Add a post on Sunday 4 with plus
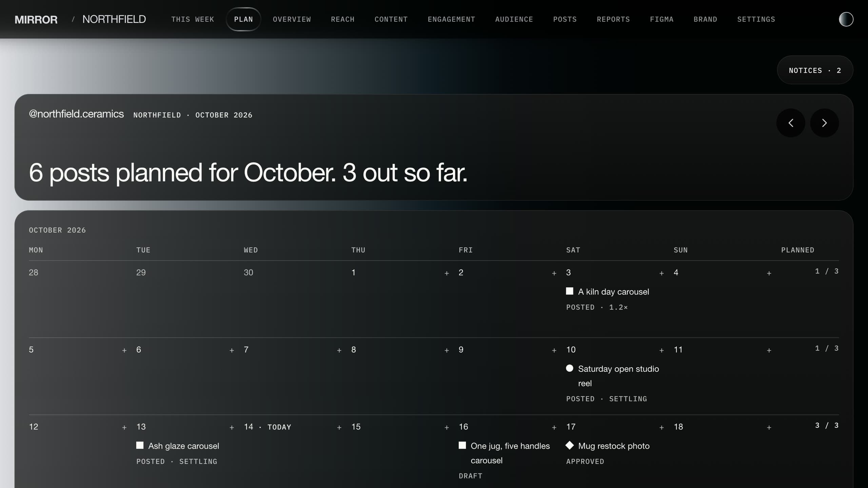The image size is (868, 488). [769, 273]
